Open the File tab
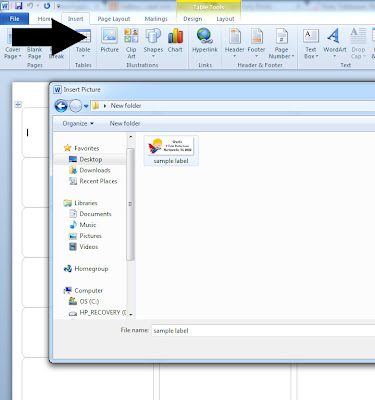This screenshot has height=400, width=375. tap(14, 19)
